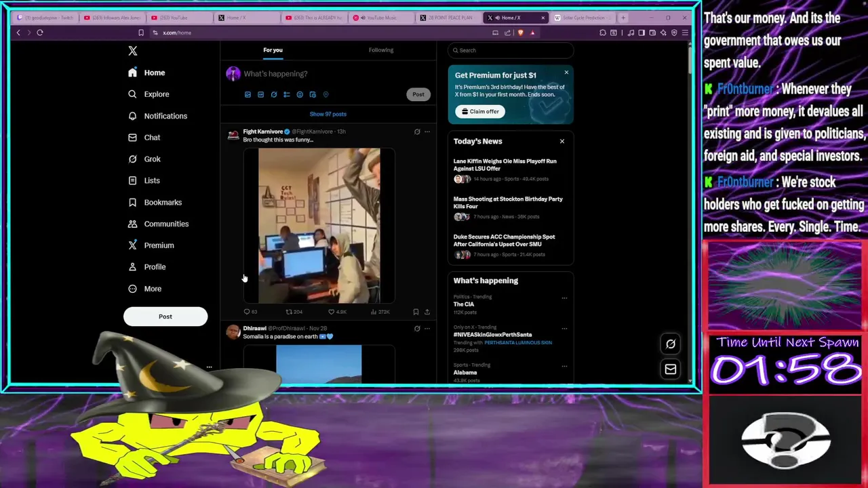This screenshot has width=868, height=488.
Task: Dismiss the Get Premium promo card
Action: click(x=566, y=72)
